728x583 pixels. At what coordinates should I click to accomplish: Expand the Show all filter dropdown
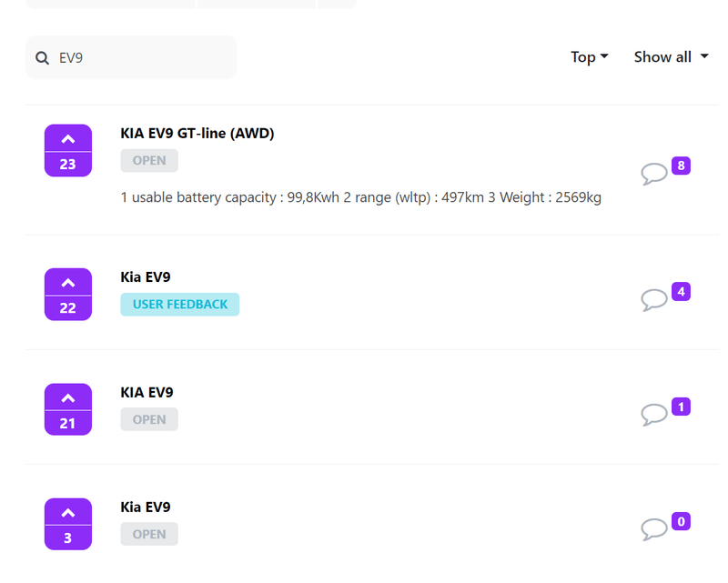671,57
